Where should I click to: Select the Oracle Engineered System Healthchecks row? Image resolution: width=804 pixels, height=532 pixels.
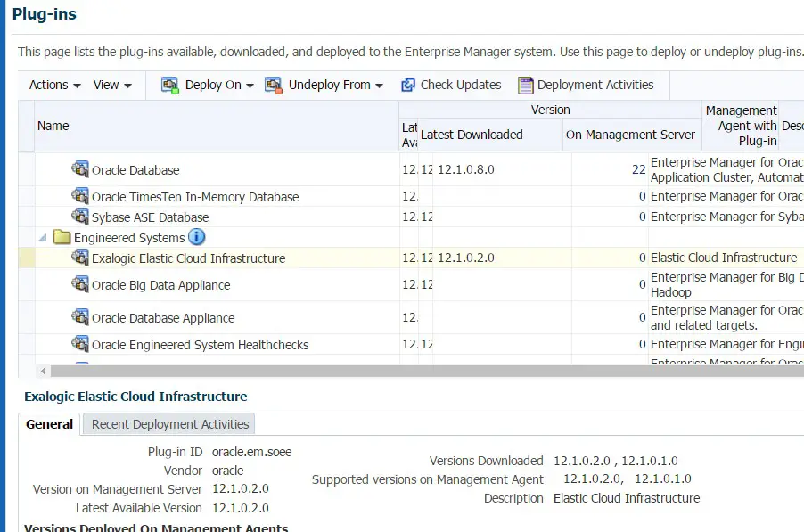coord(200,345)
